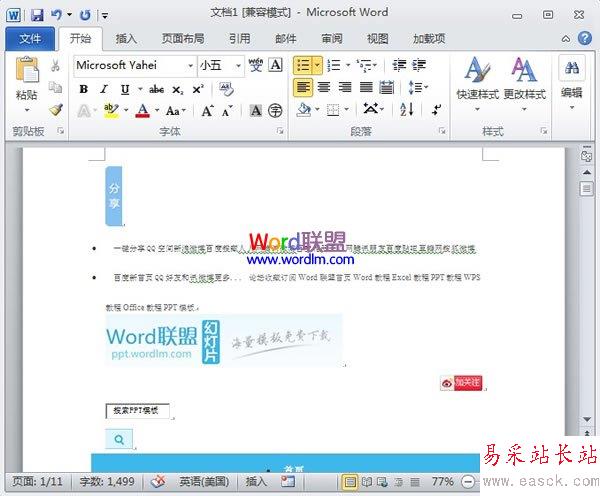Decrease paragraph indent
600x496 pixels.
[x=399, y=65]
